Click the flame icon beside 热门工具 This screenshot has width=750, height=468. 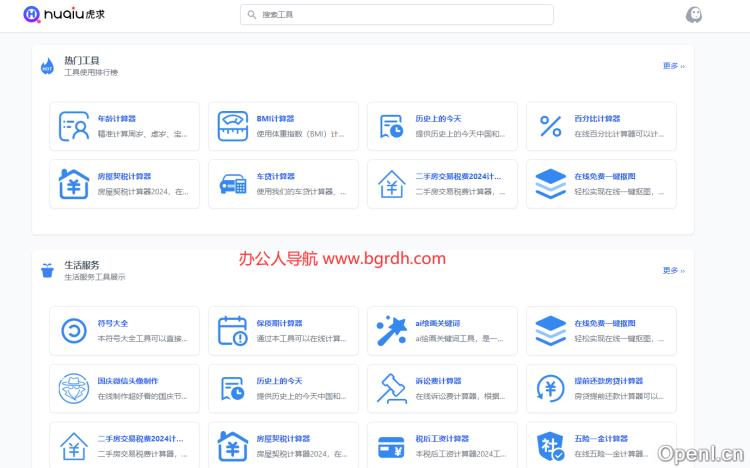point(47,67)
